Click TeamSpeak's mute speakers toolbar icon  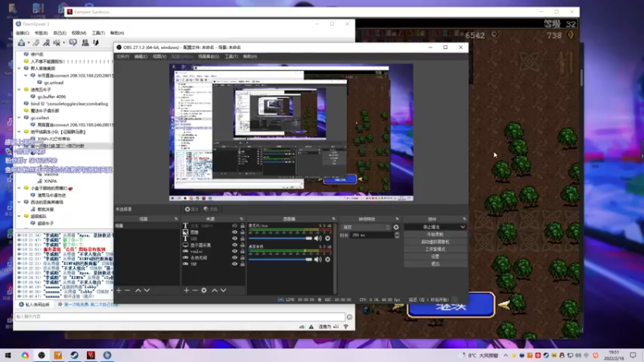[56, 43]
